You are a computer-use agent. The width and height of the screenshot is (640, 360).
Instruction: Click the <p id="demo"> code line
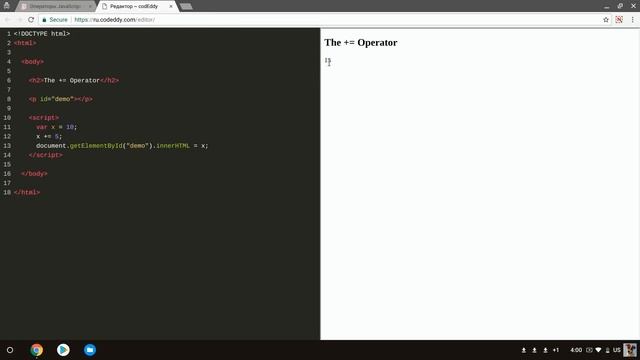tap(61, 99)
